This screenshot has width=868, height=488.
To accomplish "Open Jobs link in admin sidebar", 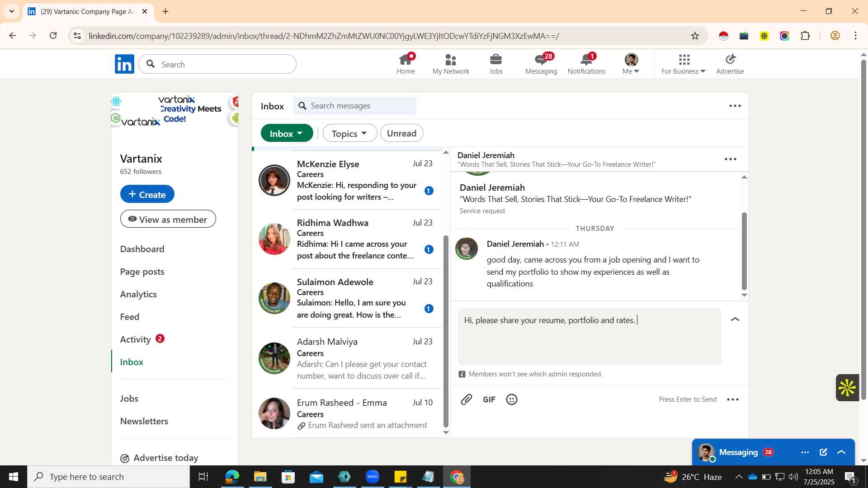I will [129, 399].
